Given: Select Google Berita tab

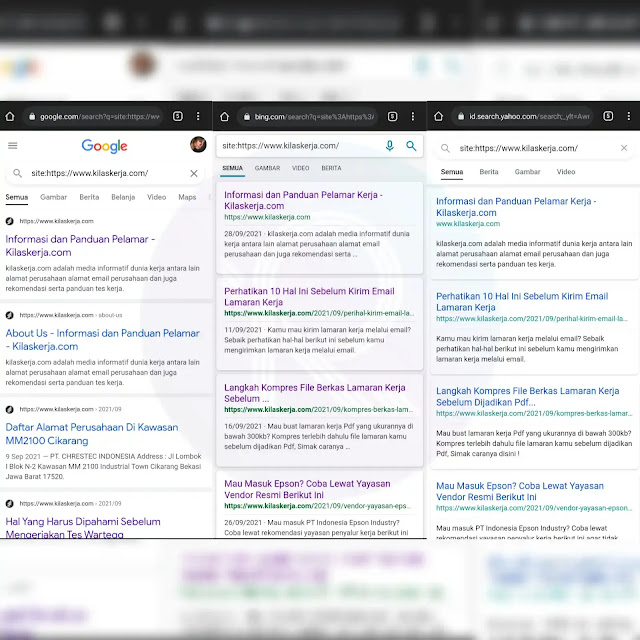Looking at the screenshot, I should pyautogui.click(x=89, y=197).
